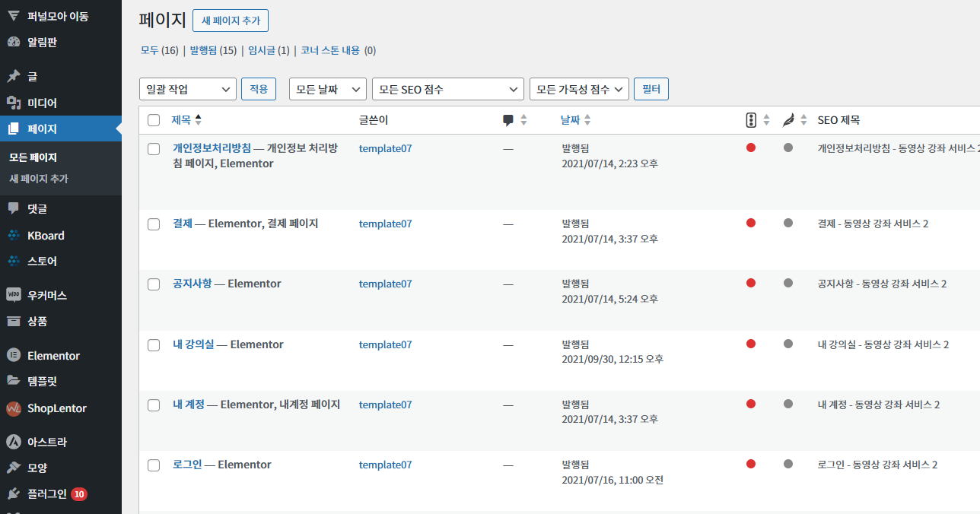Click author template07 in 공지사항 row

click(x=385, y=284)
